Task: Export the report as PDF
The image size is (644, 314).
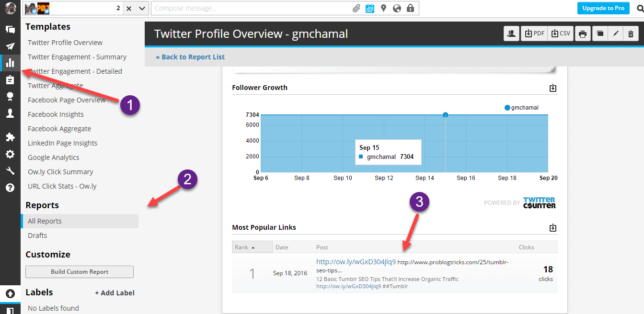Action: click(x=534, y=34)
